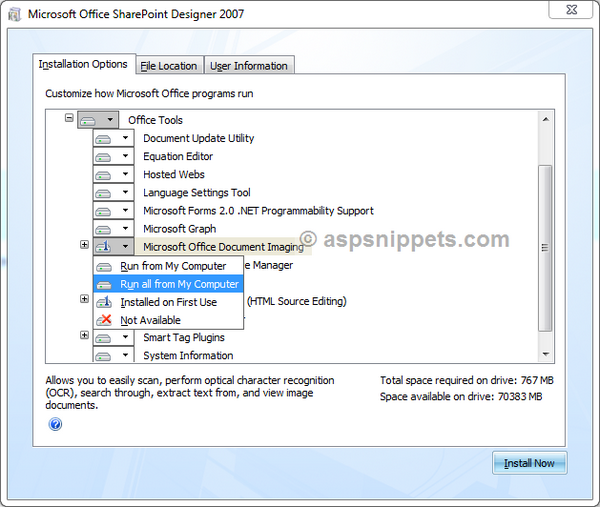Screen dimensions: 600x507
Task: Open the Office Tools install option dropdown
Action: (x=110, y=120)
